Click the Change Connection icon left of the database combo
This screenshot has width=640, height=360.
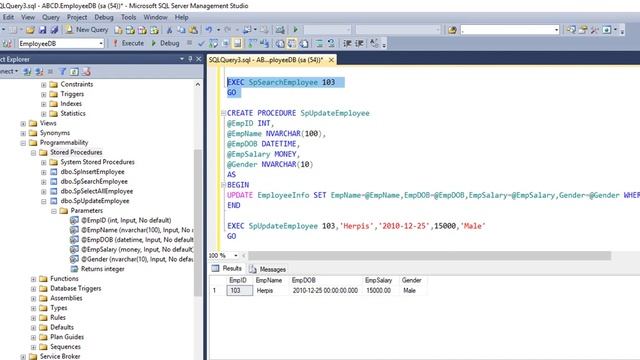7,43
